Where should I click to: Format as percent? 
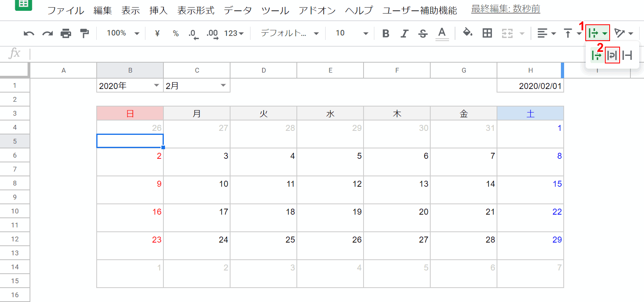point(176,33)
